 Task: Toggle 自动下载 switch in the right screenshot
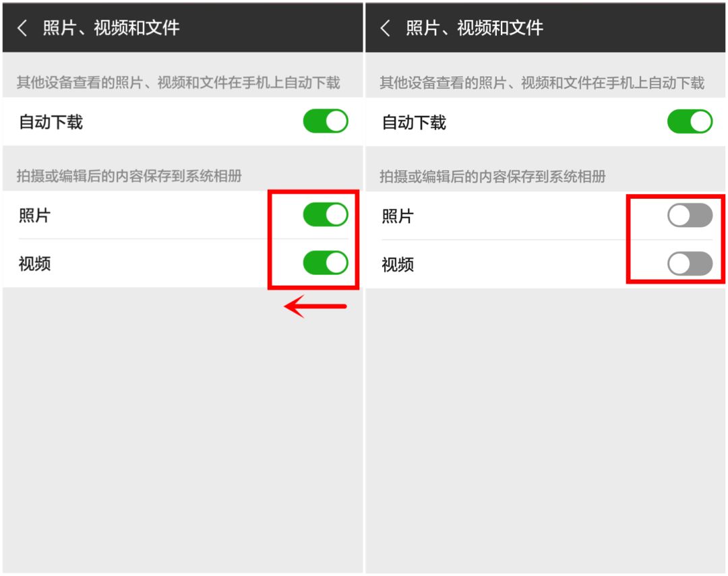tap(690, 122)
